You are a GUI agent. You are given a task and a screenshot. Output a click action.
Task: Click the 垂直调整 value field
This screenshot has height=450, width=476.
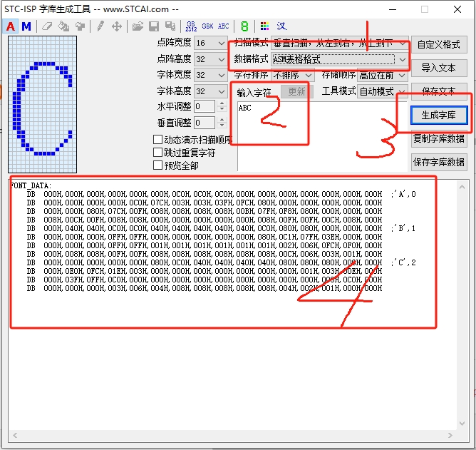[x=205, y=123]
